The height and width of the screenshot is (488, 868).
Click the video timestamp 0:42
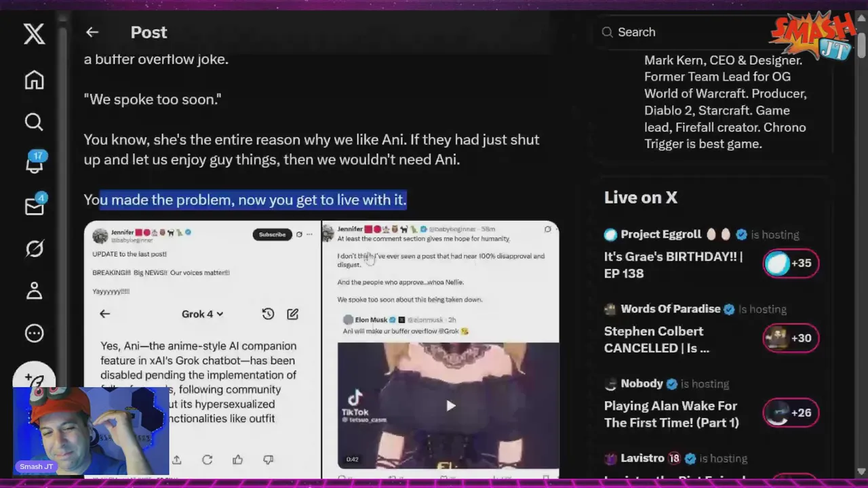click(352, 460)
